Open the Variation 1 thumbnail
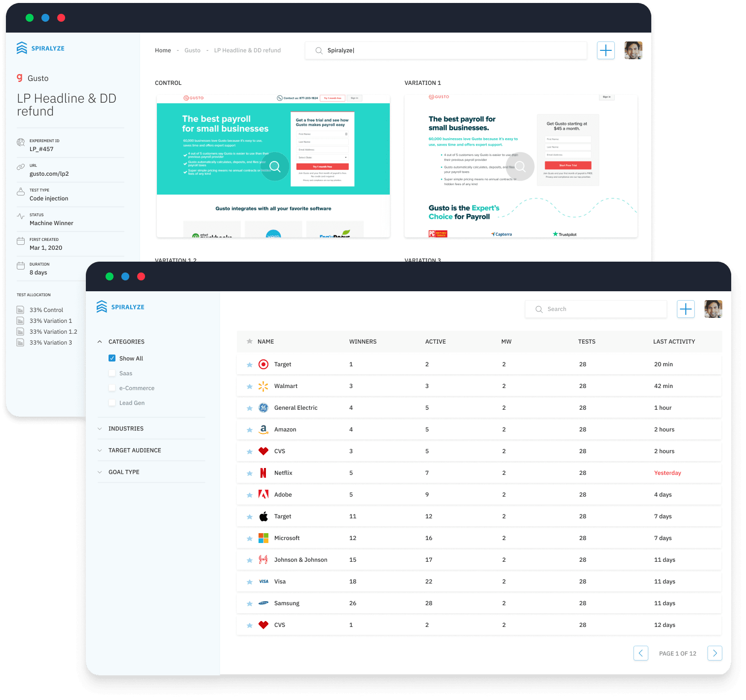Screen dimensions: 746x700 pos(521,166)
